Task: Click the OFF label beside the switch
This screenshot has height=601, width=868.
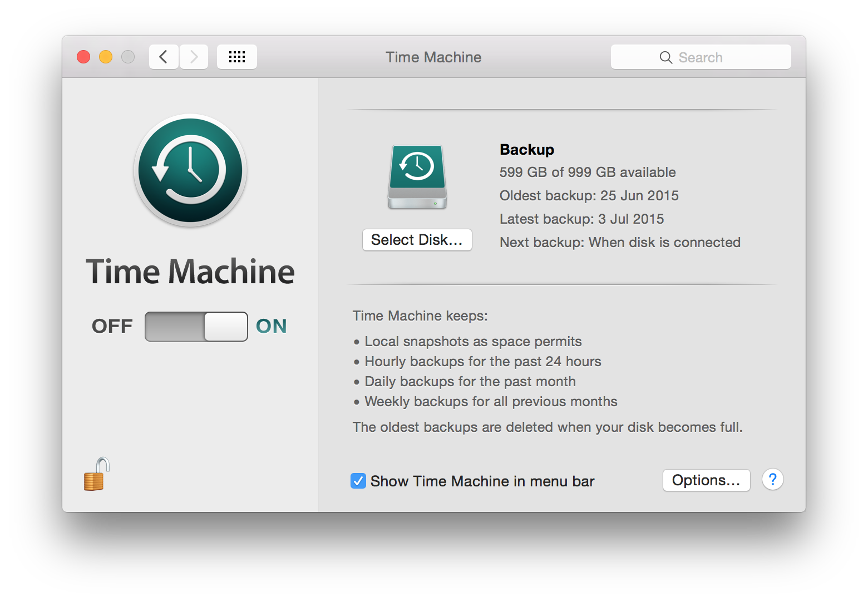Action: [112, 326]
